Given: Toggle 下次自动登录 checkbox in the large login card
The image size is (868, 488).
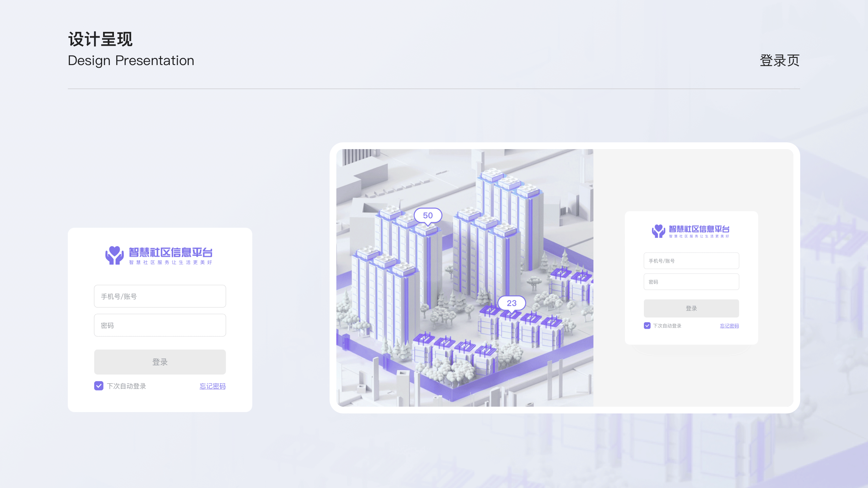Looking at the screenshot, I should (x=99, y=386).
